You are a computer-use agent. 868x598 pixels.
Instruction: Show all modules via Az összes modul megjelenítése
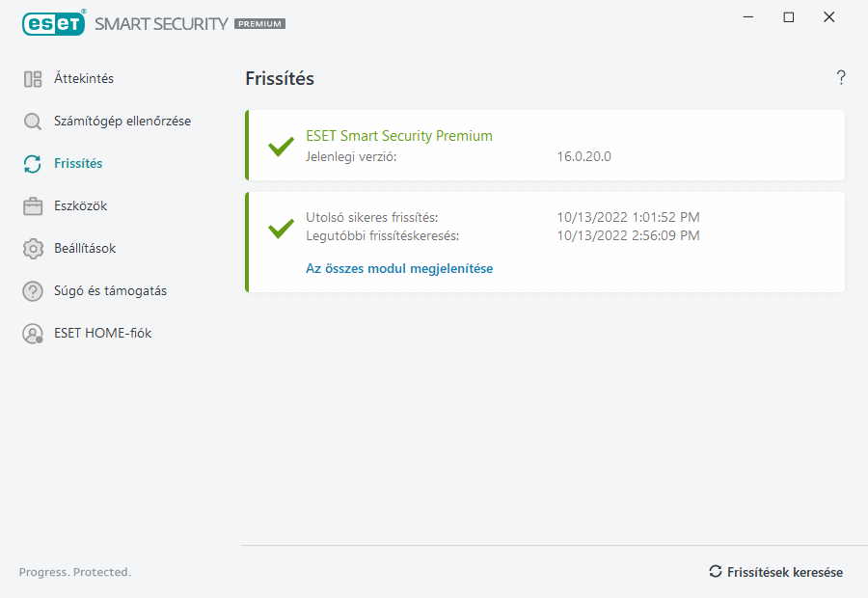click(399, 269)
